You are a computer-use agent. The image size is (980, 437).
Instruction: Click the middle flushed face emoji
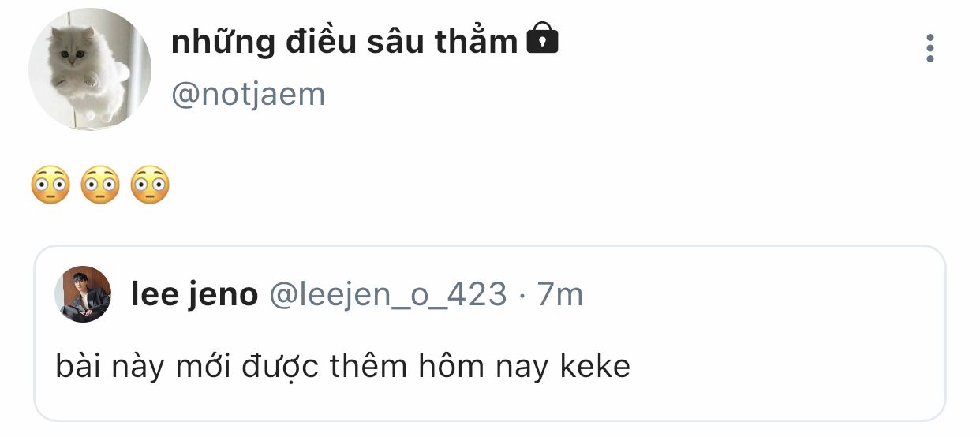[x=100, y=185]
